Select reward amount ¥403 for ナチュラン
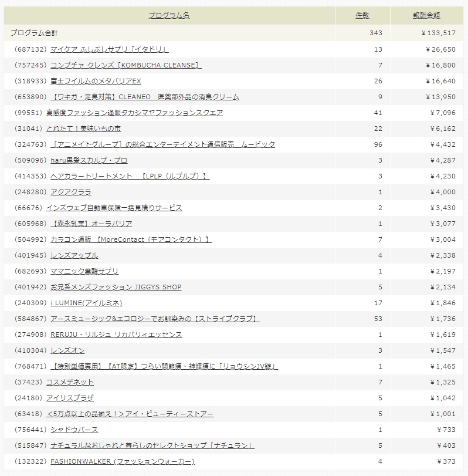Image resolution: width=468 pixels, height=476 pixels. pos(446,445)
